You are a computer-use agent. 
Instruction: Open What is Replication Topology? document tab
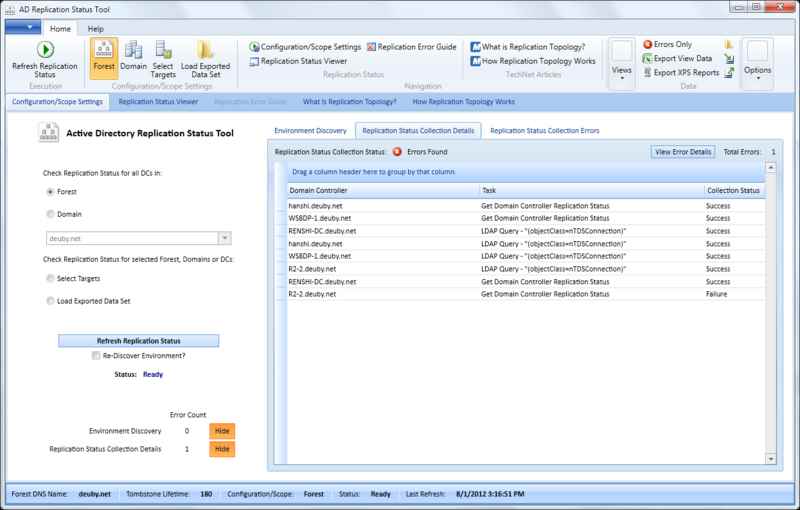[x=349, y=102]
